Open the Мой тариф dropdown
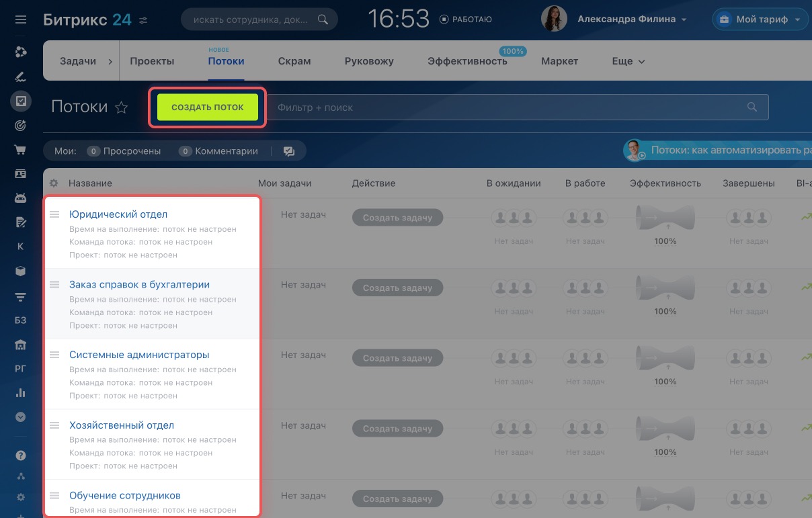 pyautogui.click(x=760, y=19)
